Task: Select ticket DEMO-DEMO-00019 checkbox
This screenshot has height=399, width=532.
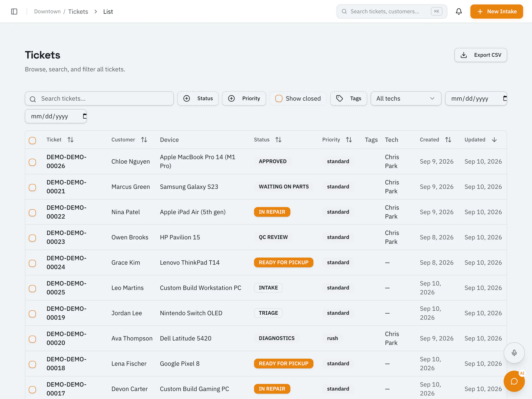Action: [x=32, y=314]
